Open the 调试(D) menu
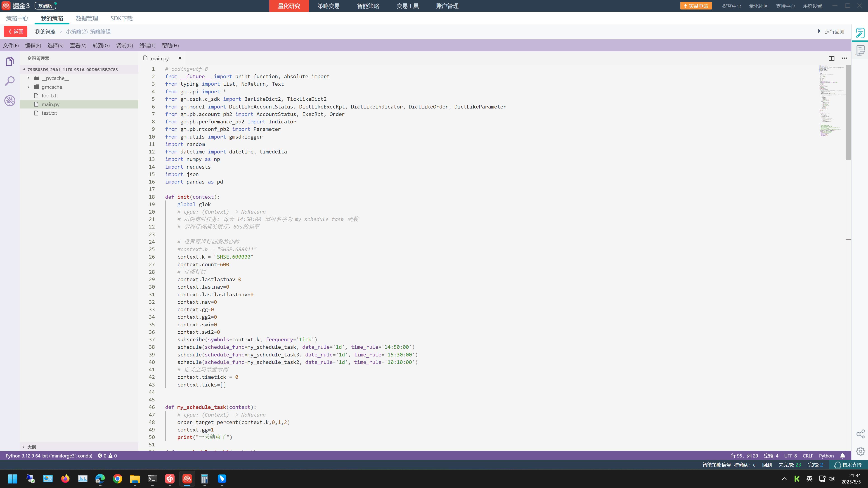868x488 pixels. point(124,45)
